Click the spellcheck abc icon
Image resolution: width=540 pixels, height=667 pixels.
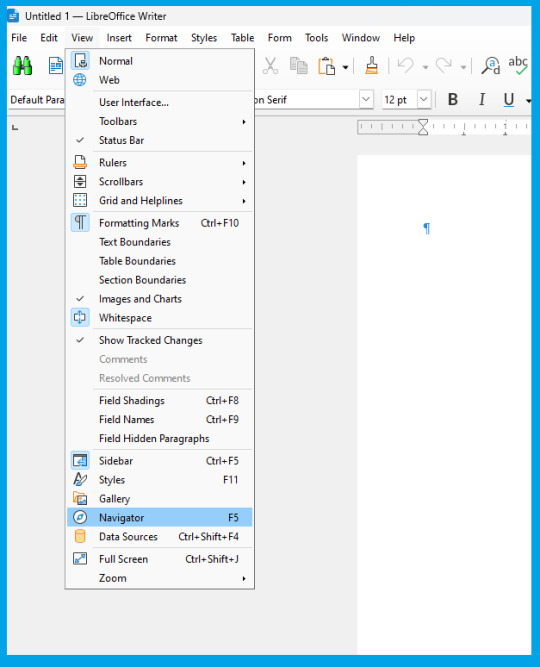(x=518, y=65)
